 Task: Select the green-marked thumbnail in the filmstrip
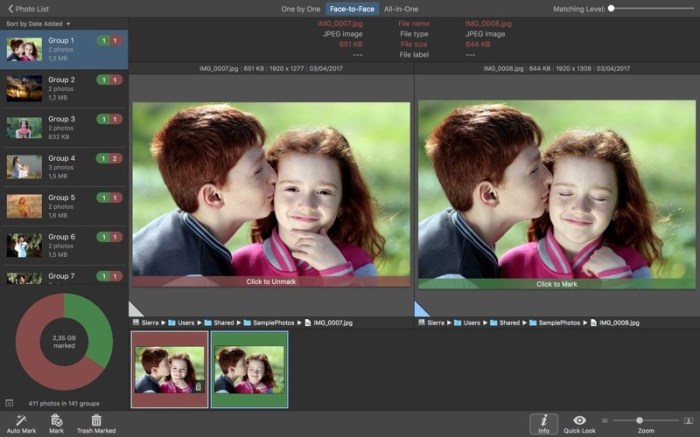[250, 369]
